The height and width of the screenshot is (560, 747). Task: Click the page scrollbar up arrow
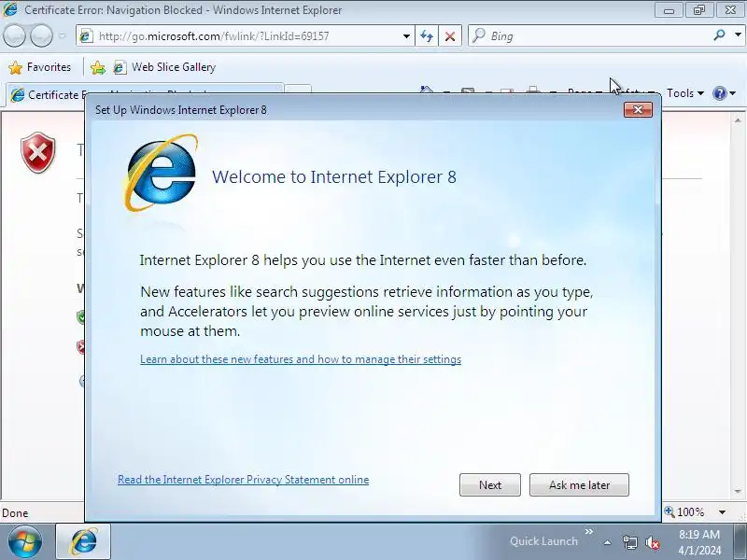coord(738,120)
